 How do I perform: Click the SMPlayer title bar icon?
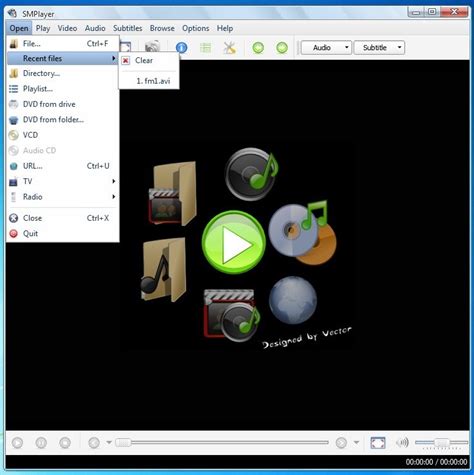coord(12,13)
